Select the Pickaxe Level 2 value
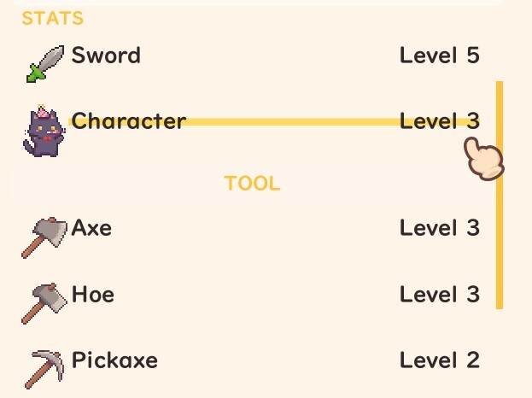Viewport: 532px width, 398px height. (439, 360)
